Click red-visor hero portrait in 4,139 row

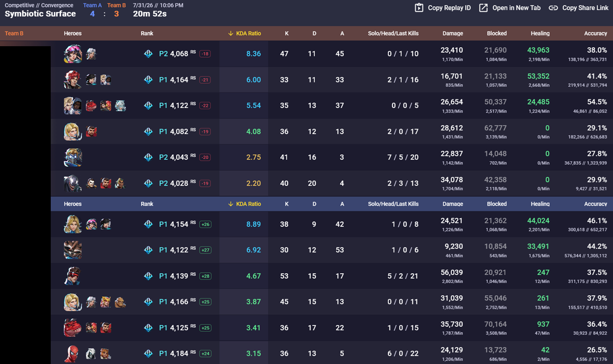pyautogui.click(x=73, y=276)
